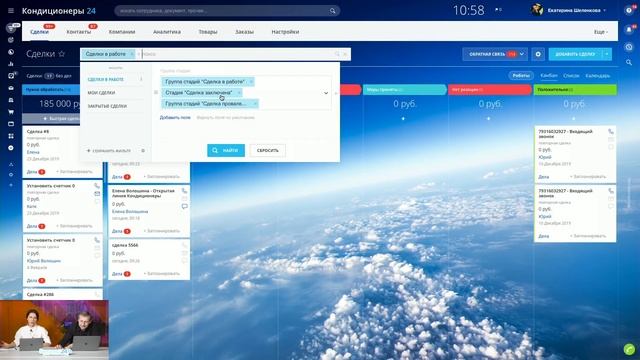The image size is (640, 360).
Task: Add deal with plus in 'Меры приняты' column
Action: point(403,118)
